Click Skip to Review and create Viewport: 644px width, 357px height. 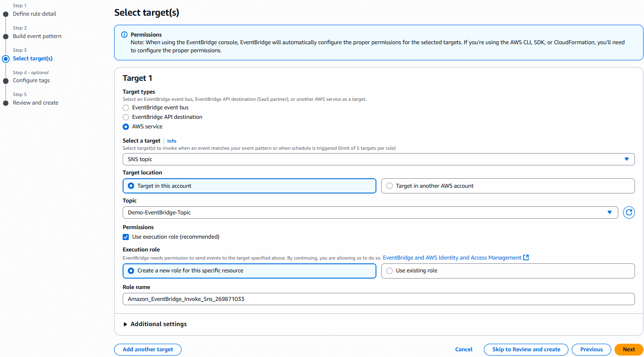pyautogui.click(x=526, y=349)
